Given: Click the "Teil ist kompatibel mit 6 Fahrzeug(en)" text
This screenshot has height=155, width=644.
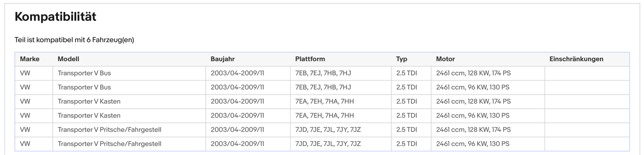Looking at the screenshot, I should [x=74, y=40].
